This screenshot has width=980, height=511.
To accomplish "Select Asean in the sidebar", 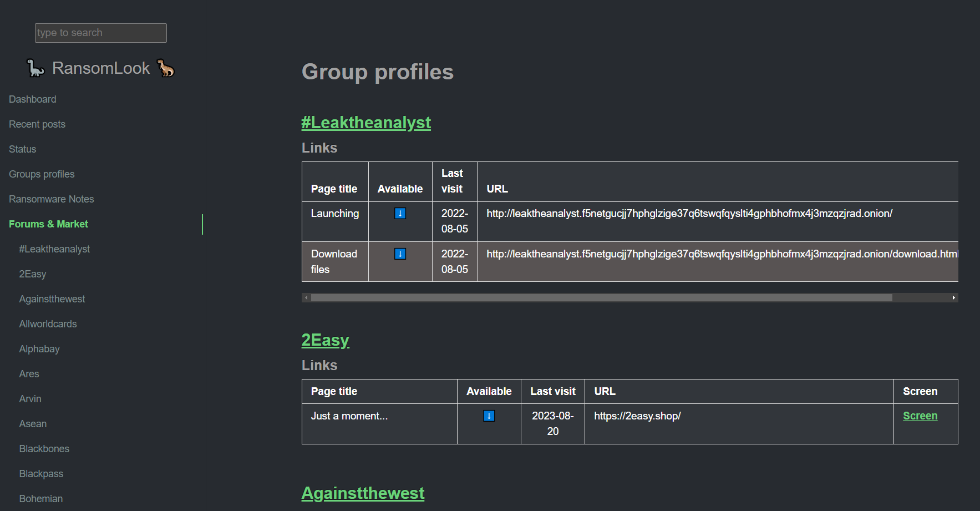I will [33, 424].
